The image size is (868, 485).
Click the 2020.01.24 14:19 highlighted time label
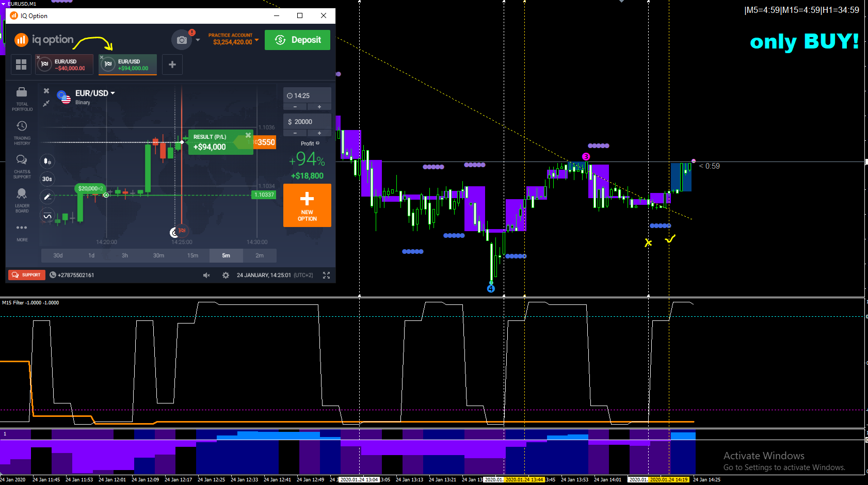click(668, 479)
